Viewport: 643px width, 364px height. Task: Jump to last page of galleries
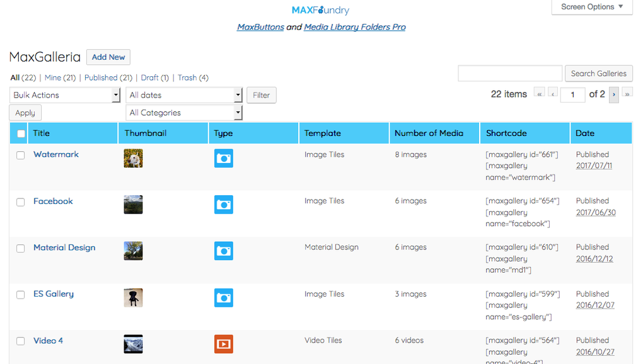pyautogui.click(x=627, y=94)
